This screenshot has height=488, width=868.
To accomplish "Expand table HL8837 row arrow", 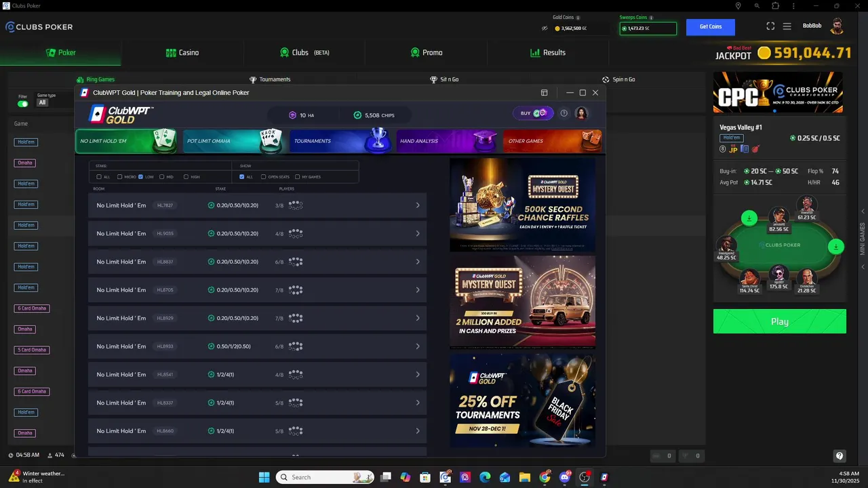I will [418, 262].
